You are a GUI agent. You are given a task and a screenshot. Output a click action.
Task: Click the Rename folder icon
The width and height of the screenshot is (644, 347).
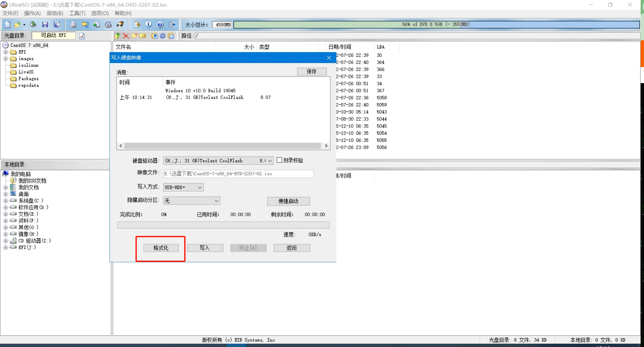(142, 36)
